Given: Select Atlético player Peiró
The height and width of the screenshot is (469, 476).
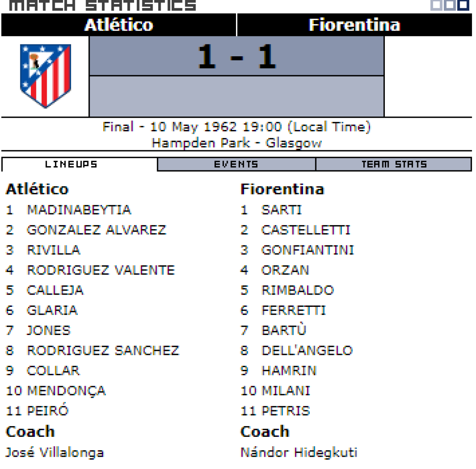Looking at the screenshot, I should pyautogui.click(x=48, y=411).
